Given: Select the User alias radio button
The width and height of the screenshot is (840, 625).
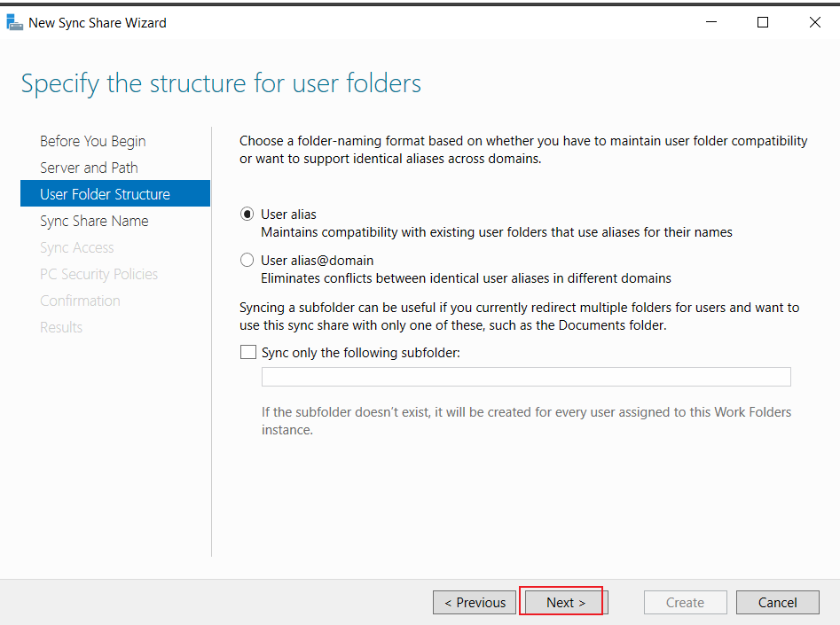Looking at the screenshot, I should point(247,215).
